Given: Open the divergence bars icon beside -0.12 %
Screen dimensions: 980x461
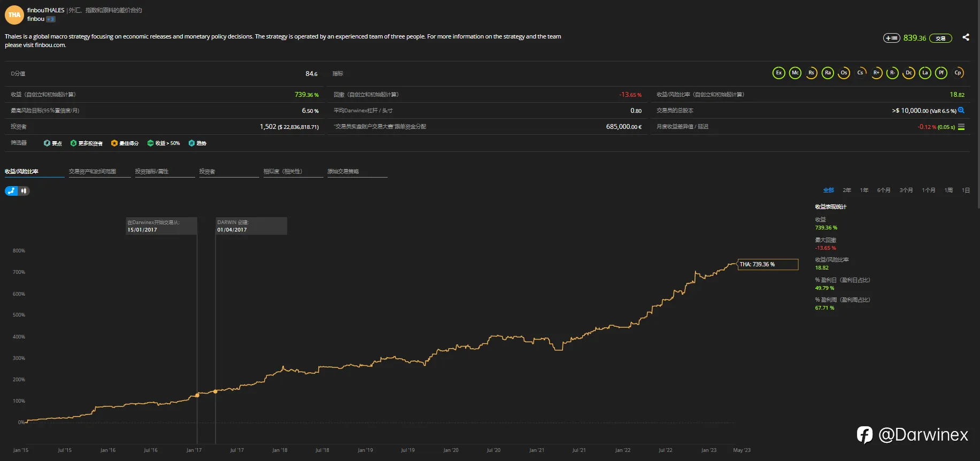Looking at the screenshot, I should (x=961, y=127).
